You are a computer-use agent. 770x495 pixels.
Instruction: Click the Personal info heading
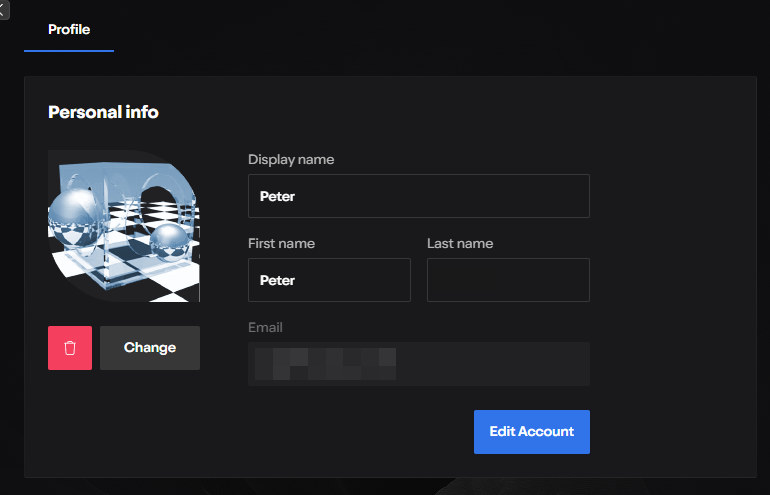point(103,112)
